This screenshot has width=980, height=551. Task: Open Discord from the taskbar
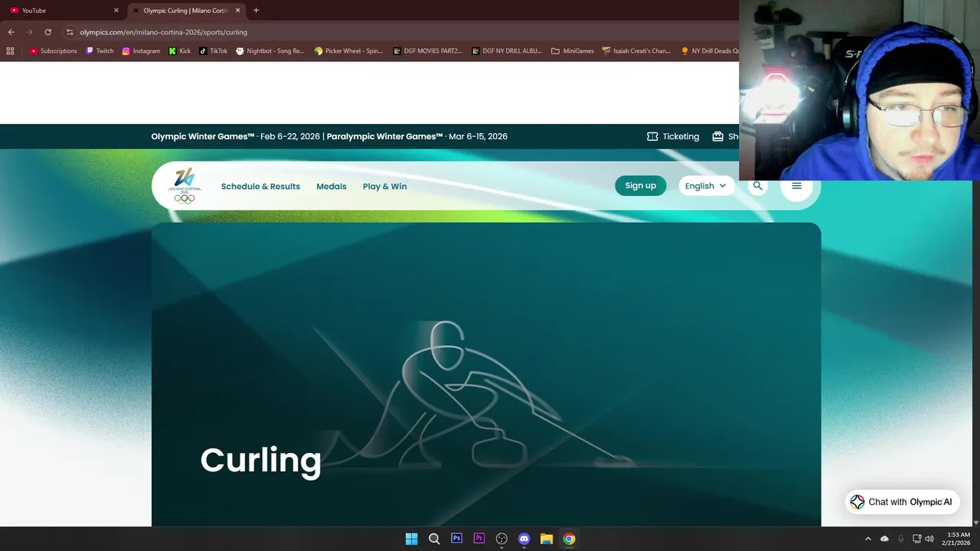tap(524, 539)
